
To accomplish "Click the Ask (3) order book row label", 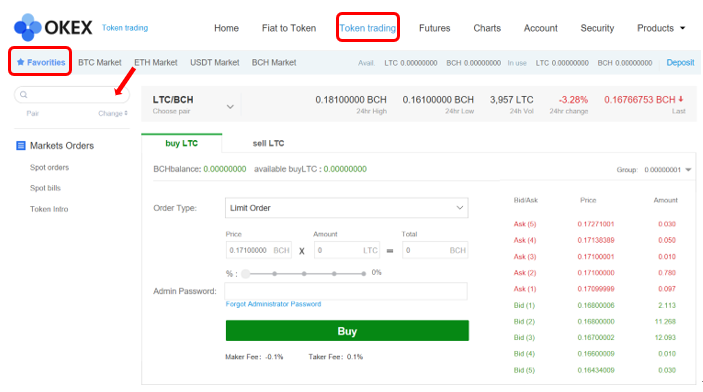I will coord(525,257).
